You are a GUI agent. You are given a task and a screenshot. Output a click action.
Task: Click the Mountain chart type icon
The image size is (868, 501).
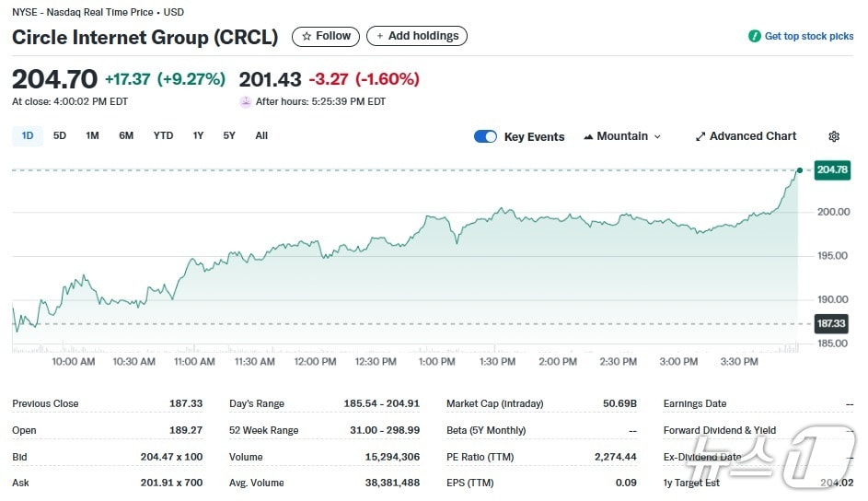pyautogui.click(x=588, y=136)
